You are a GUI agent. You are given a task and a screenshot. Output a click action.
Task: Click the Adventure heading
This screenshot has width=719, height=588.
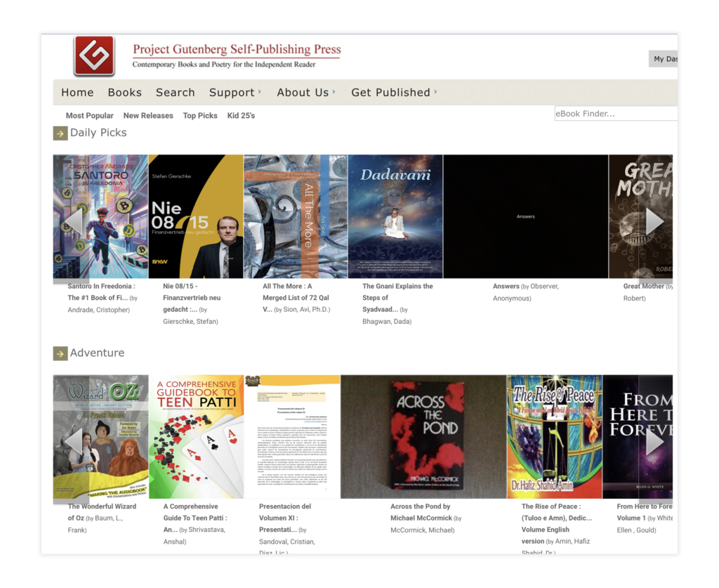[97, 353]
